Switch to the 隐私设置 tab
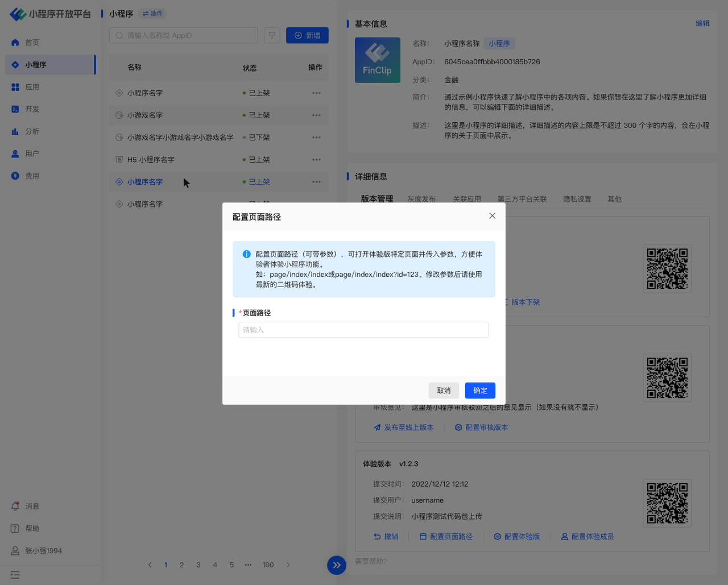Screen dimensions: 728x585 click(x=577, y=199)
